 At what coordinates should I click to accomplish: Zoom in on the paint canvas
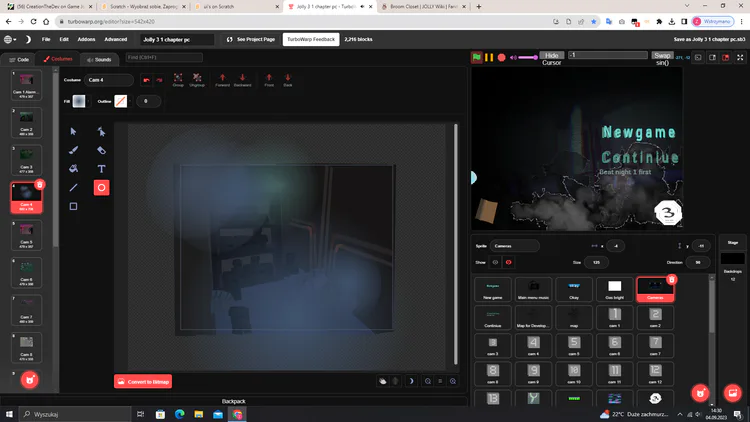click(452, 381)
